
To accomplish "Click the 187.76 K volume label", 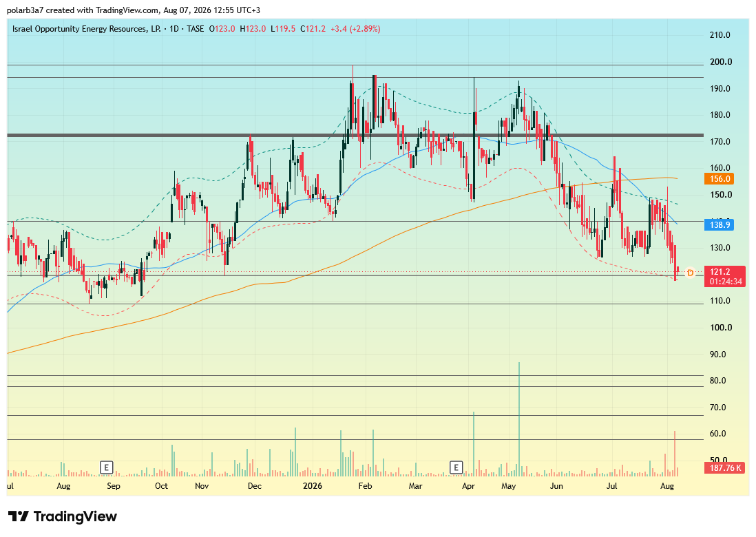I will coord(724,467).
